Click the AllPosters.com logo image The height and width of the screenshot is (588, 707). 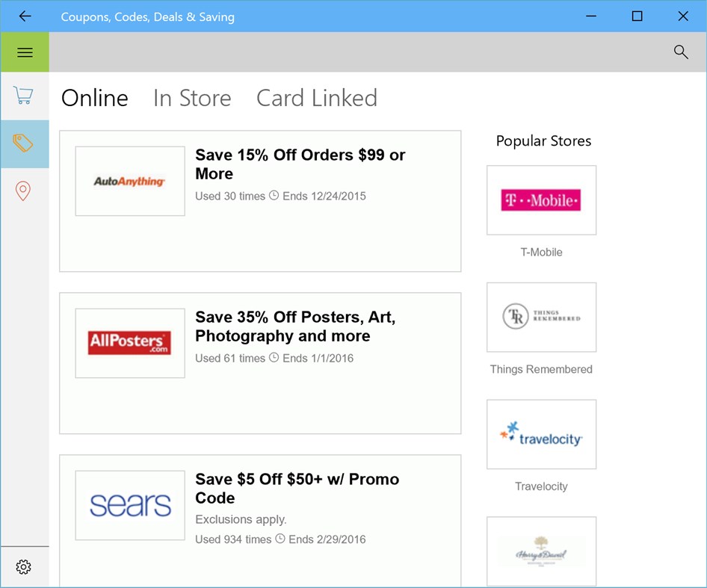click(129, 342)
